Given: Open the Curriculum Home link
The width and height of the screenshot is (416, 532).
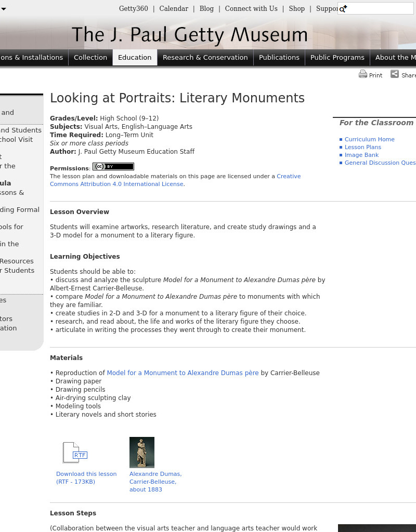Looking at the screenshot, I should coord(370,139).
